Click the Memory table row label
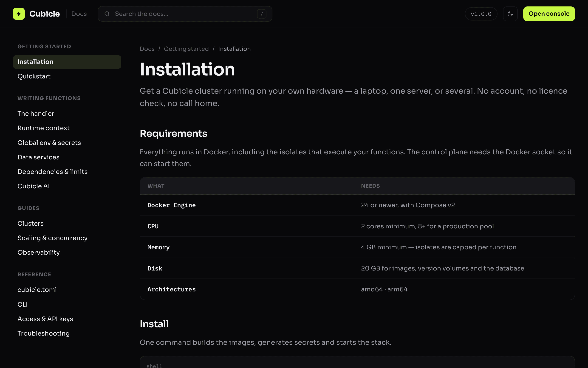Viewport: 588px width, 368px height. 158,247
